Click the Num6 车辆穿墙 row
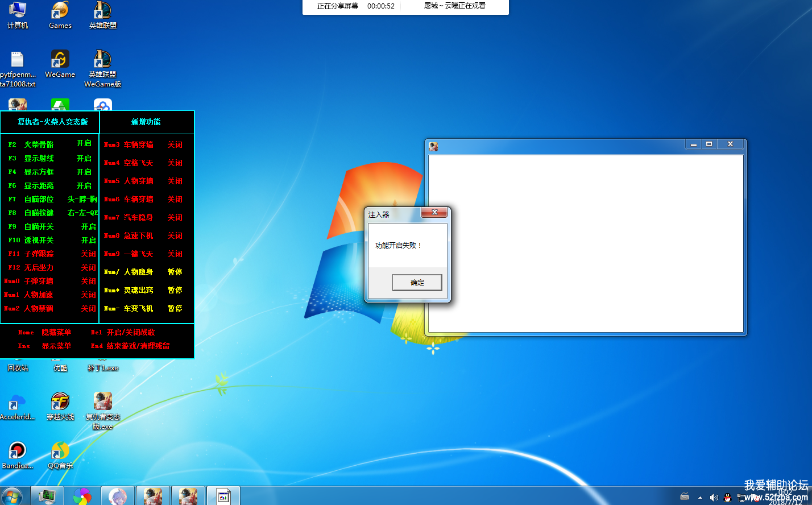 143,199
